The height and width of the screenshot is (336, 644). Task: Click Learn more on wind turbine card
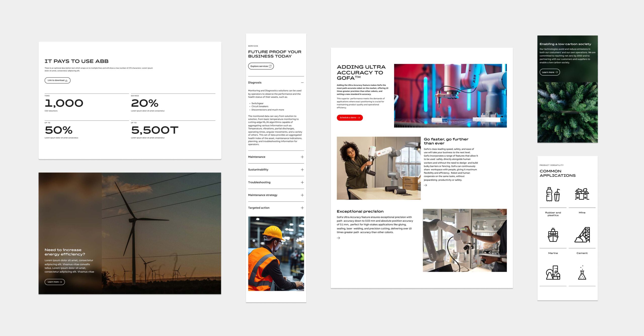[55, 282]
